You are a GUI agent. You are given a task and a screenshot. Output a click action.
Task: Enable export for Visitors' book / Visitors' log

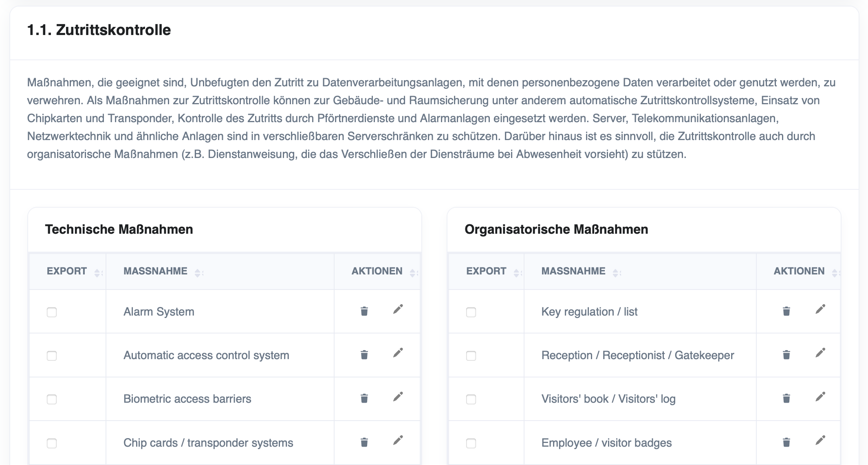(x=471, y=399)
